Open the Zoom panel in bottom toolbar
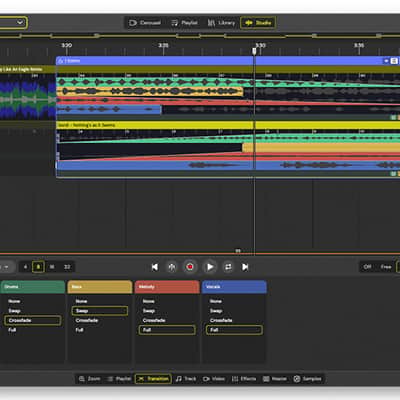The width and height of the screenshot is (400, 400). (89, 379)
